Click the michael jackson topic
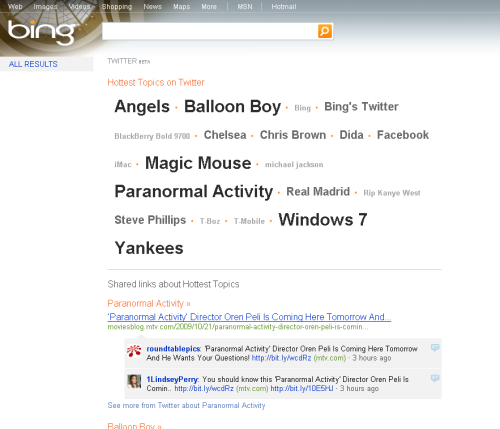This screenshot has height=429, width=500. [x=294, y=164]
